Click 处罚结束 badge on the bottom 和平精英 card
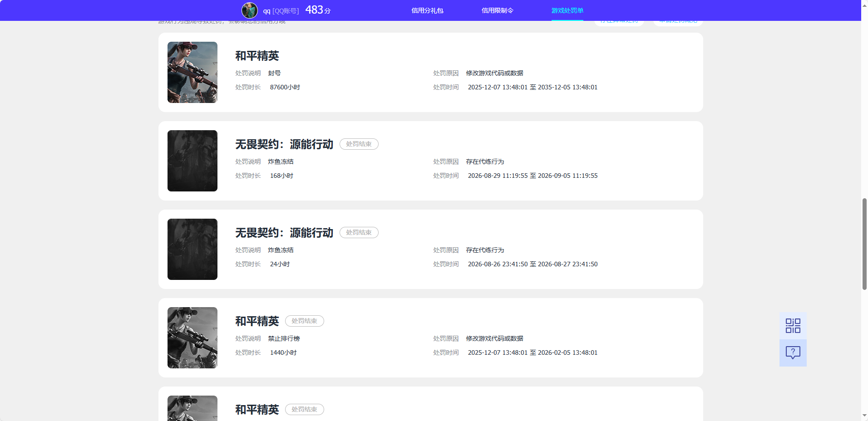The width and height of the screenshot is (868, 421). coord(304,409)
